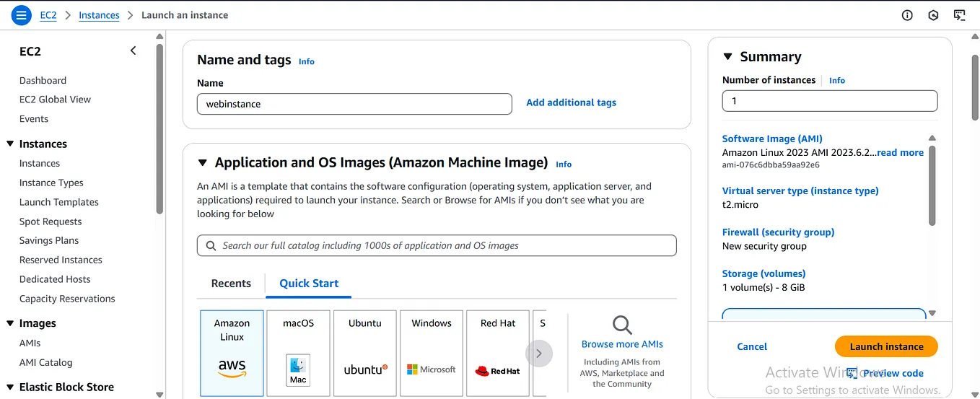The height and width of the screenshot is (399, 980).
Task: Collapse the Application and OS Images section
Action: coord(202,163)
